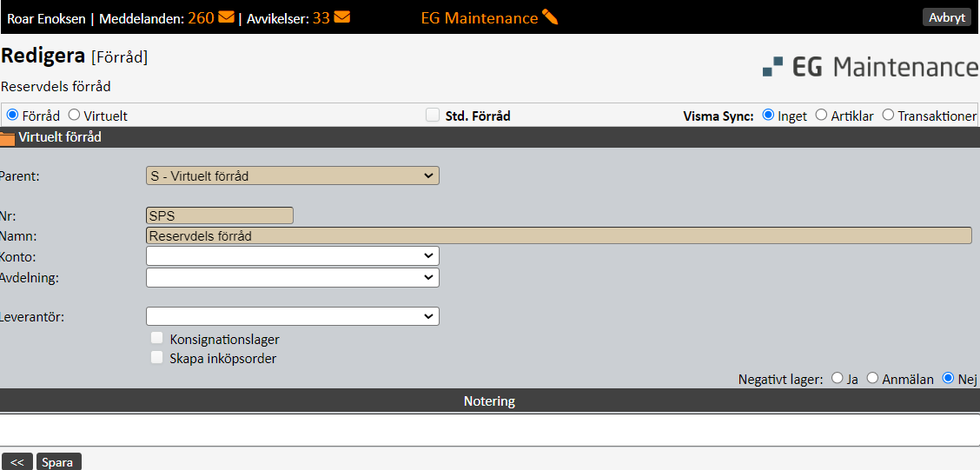Expand the Leverantör dropdown
The image size is (980, 470).
coord(293,316)
